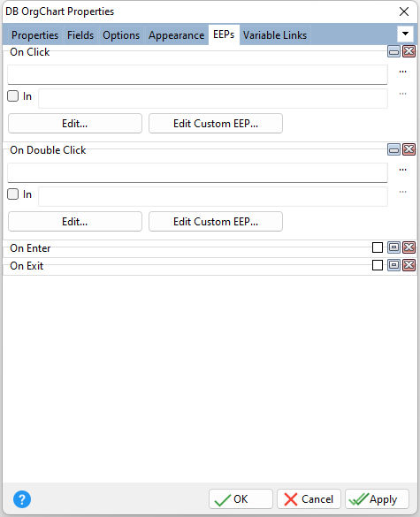
Task: Remove the On Exit EEP
Action: [x=409, y=265]
